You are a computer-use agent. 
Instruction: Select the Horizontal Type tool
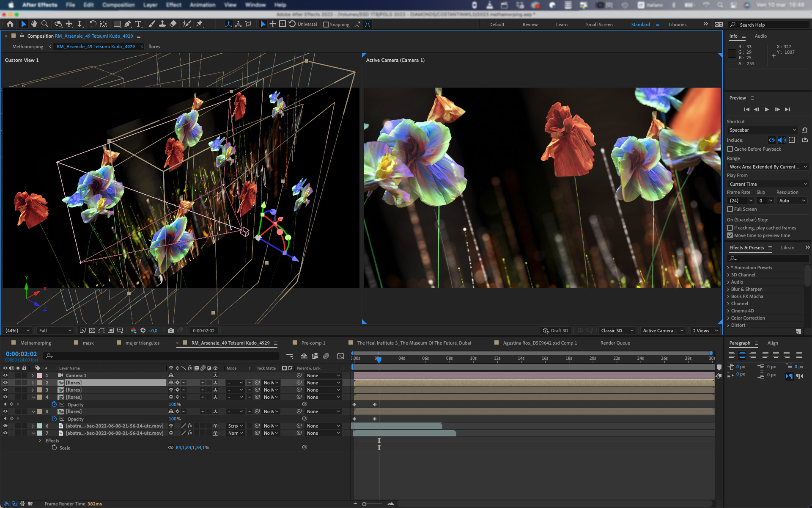pyautogui.click(x=138, y=24)
